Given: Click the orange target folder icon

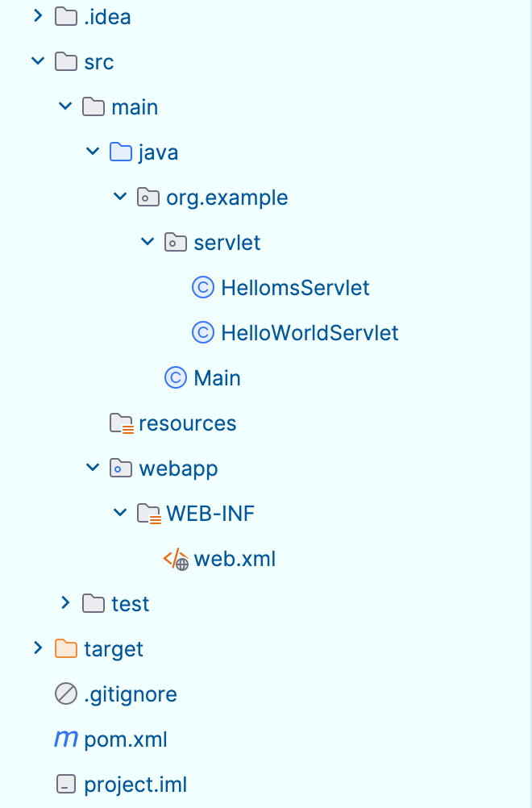Looking at the screenshot, I should (x=65, y=649).
